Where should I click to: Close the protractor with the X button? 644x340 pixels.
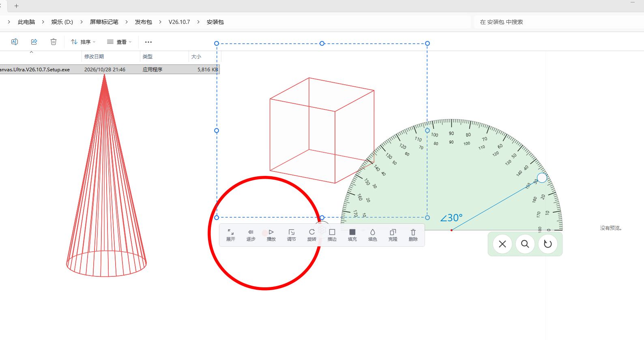click(502, 244)
